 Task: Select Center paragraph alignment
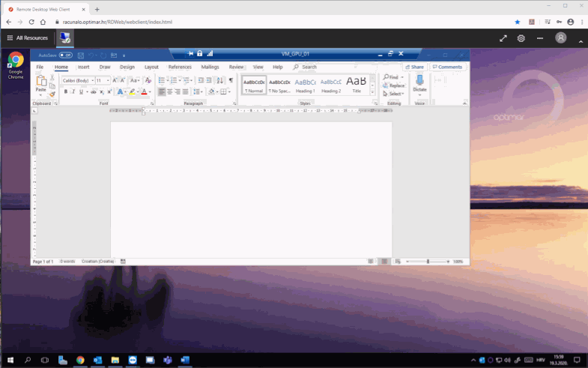coord(169,91)
